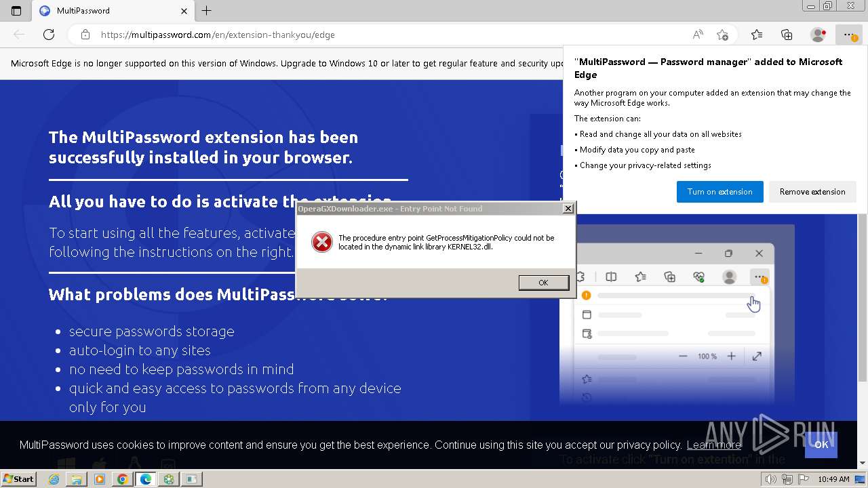Show the clock at 10:49 AM

[x=833, y=479]
